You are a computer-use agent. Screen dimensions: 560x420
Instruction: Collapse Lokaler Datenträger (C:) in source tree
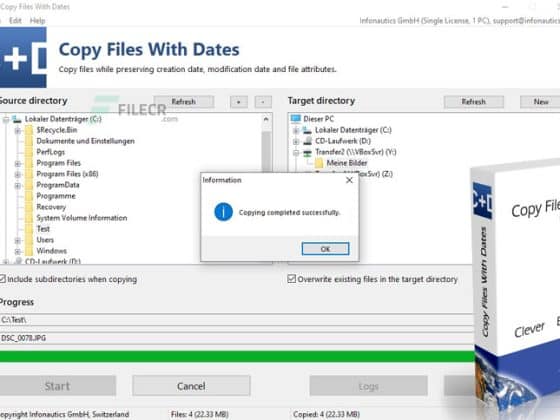(x=6, y=119)
